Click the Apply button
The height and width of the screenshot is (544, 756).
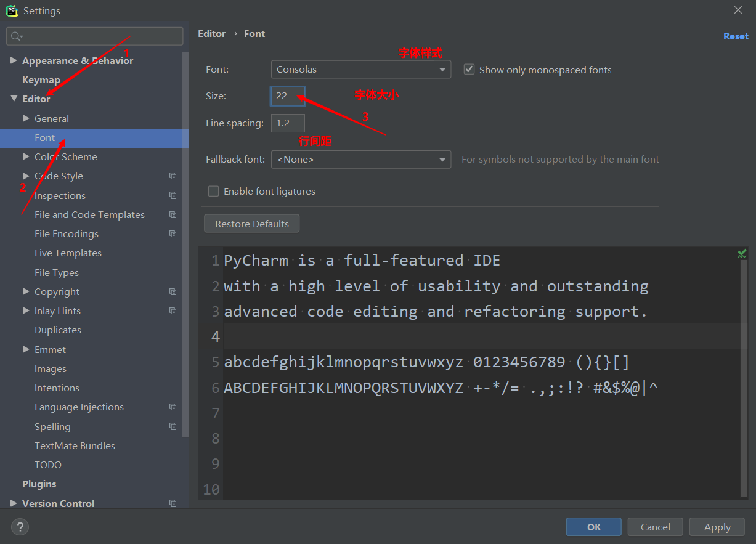[x=717, y=527]
